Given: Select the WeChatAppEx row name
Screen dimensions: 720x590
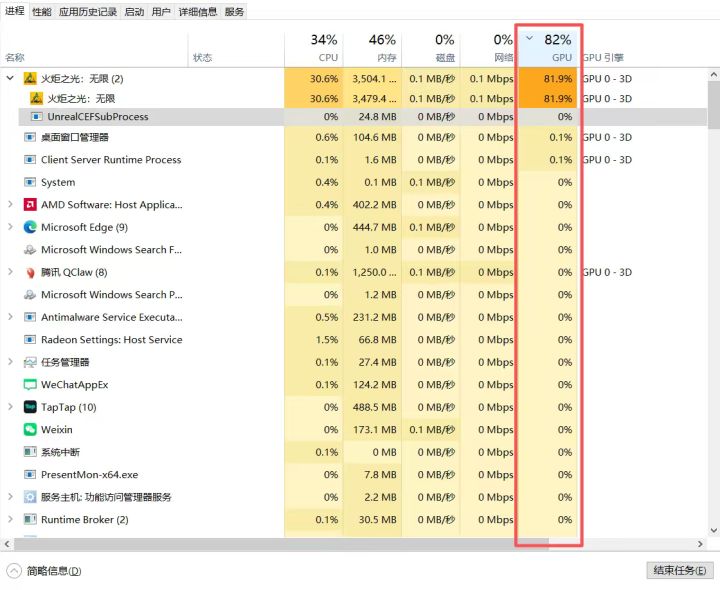Looking at the screenshot, I should click(x=74, y=384).
